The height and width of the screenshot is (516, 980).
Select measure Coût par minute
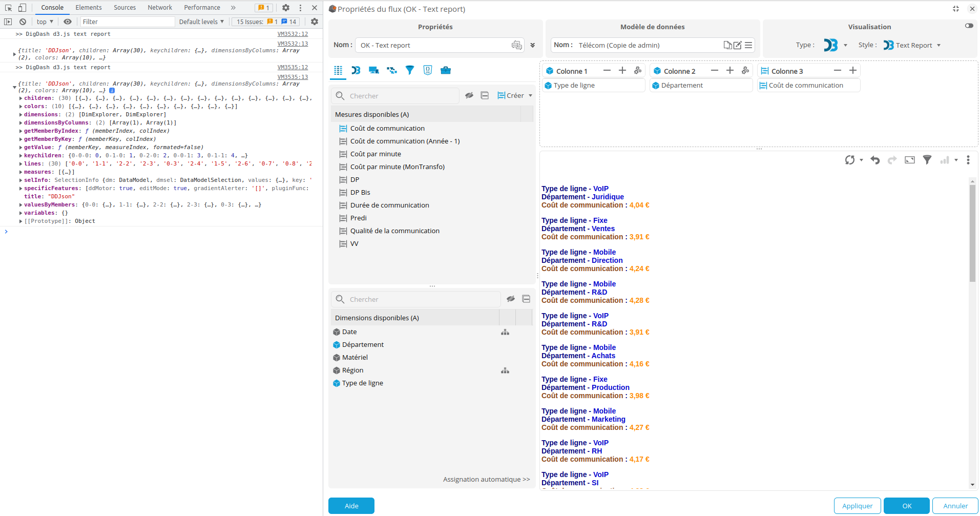[x=376, y=154]
